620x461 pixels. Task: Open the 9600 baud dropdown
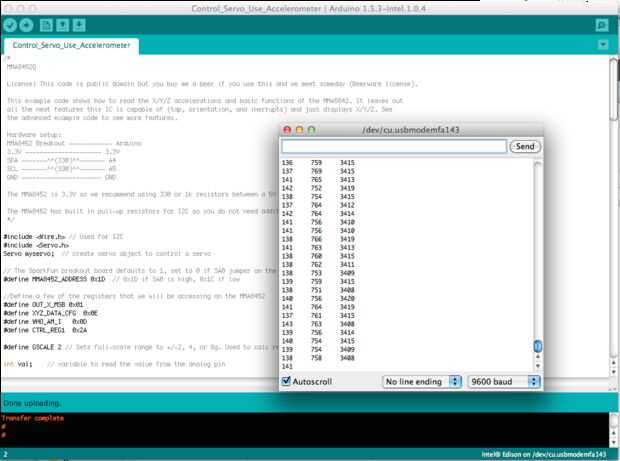click(504, 382)
